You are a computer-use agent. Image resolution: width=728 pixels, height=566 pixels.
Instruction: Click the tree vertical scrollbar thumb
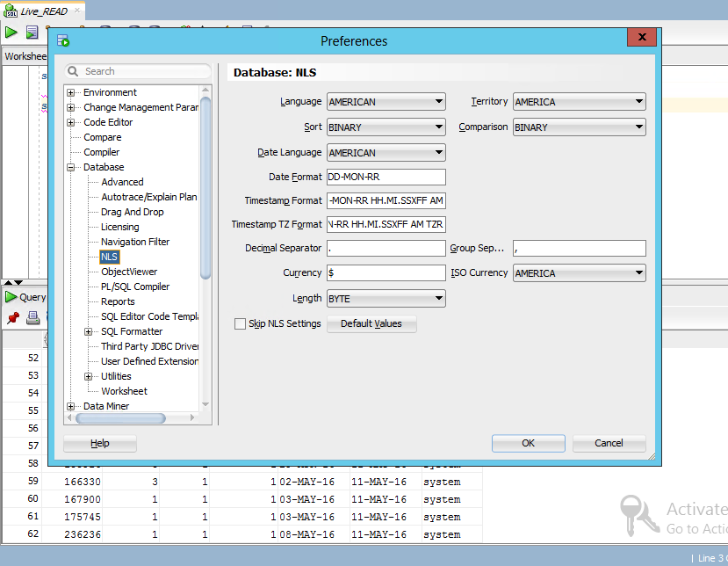coord(205,188)
